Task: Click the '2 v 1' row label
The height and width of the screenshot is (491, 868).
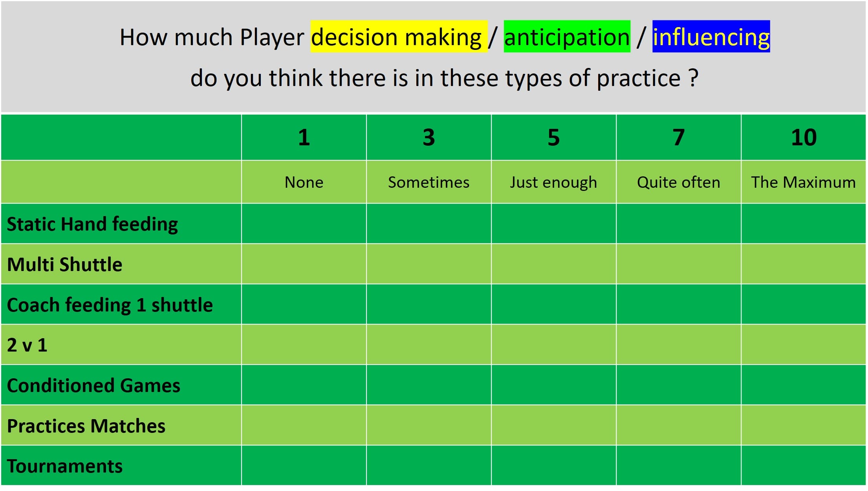Action: click(27, 345)
